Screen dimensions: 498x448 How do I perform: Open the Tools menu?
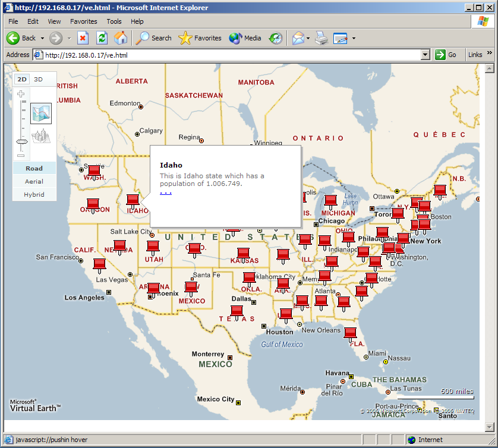pos(114,21)
